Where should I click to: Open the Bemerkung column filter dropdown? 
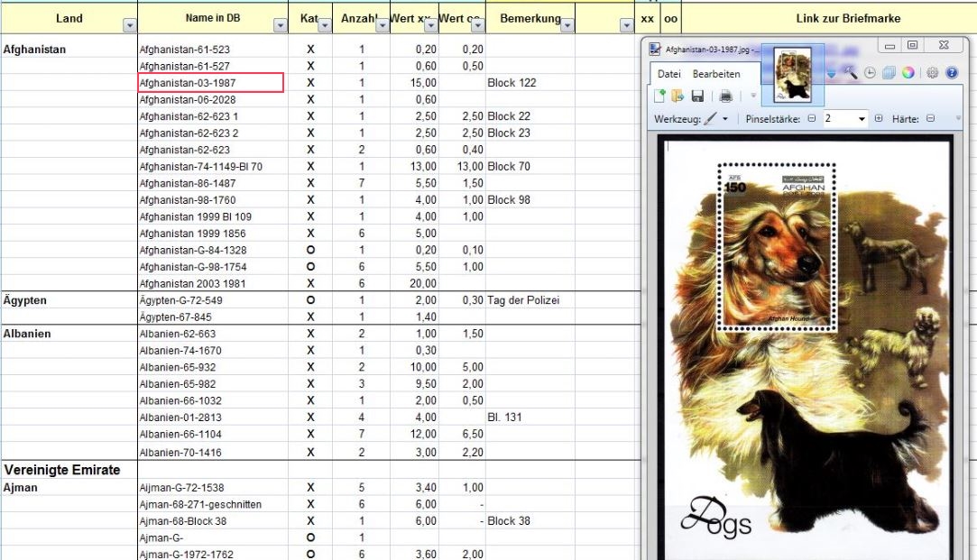click(x=567, y=26)
